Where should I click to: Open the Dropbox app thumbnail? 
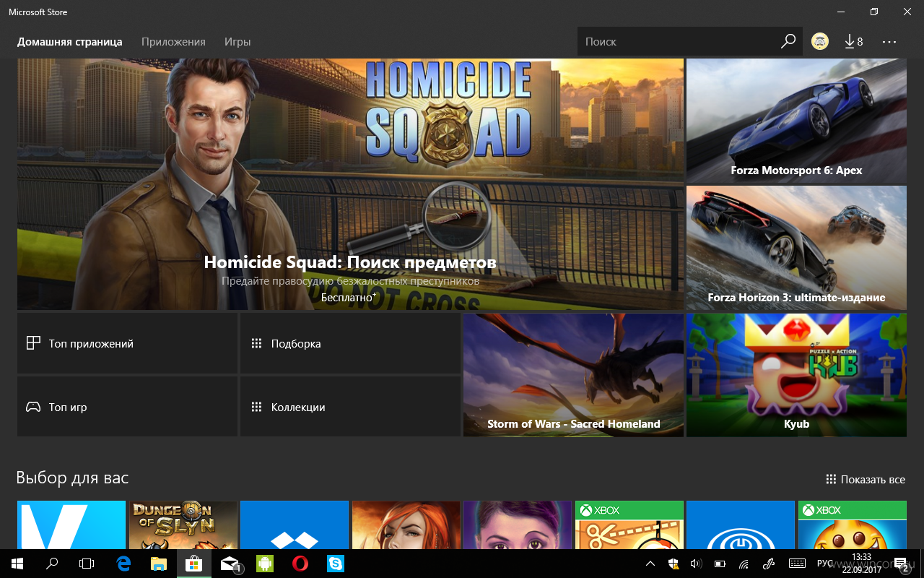(x=295, y=525)
